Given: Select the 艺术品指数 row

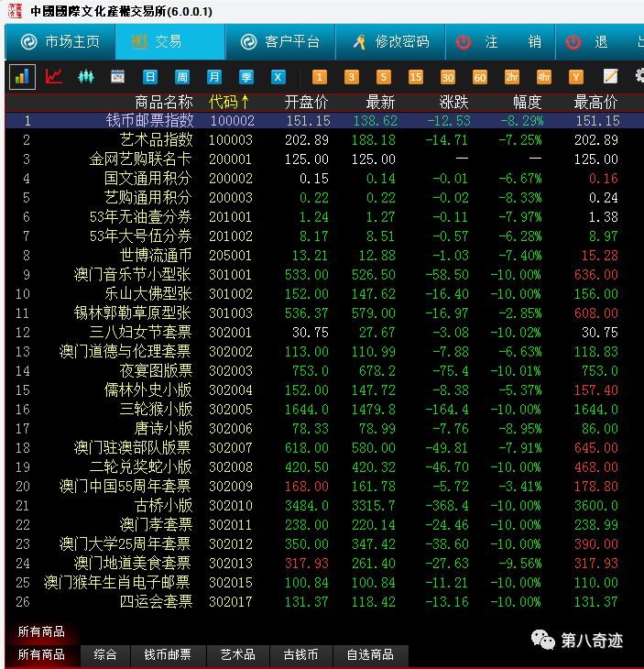Looking at the screenshot, I should click(324, 140).
